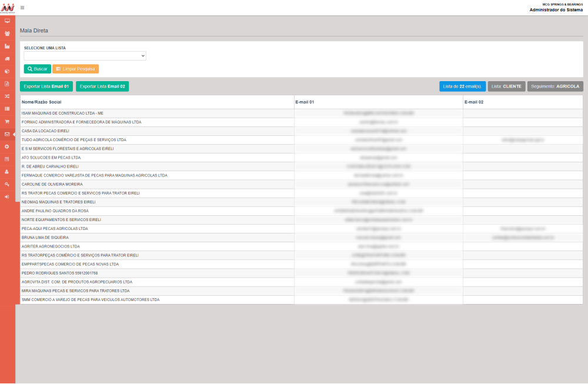Open the document file sidebar icon
The width and height of the screenshot is (588, 384).
point(7,84)
